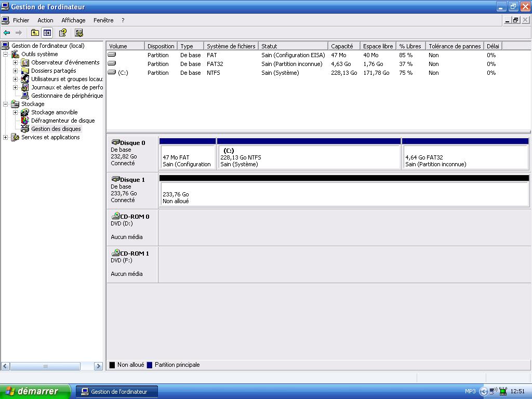Screen dimensions: 532x399
Task: Click the Journaux et alertes icon
Action: pos(25,87)
